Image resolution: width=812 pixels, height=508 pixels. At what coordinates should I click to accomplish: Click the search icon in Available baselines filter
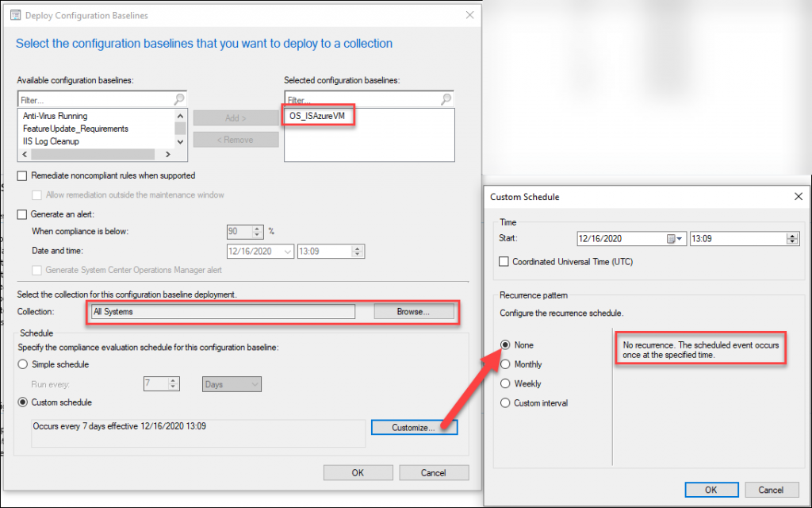pyautogui.click(x=179, y=100)
